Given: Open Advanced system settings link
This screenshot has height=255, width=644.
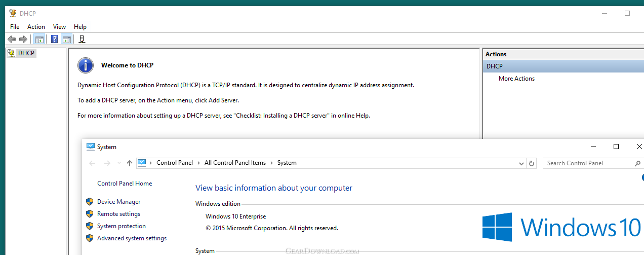Looking at the screenshot, I should click(x=132, y=238).
